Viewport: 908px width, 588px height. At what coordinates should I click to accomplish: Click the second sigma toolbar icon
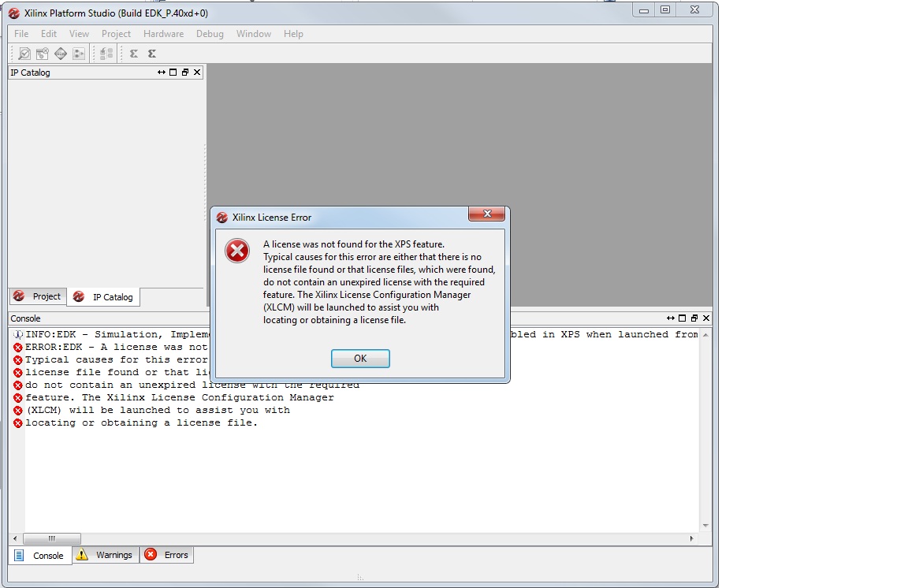(152, 54)
